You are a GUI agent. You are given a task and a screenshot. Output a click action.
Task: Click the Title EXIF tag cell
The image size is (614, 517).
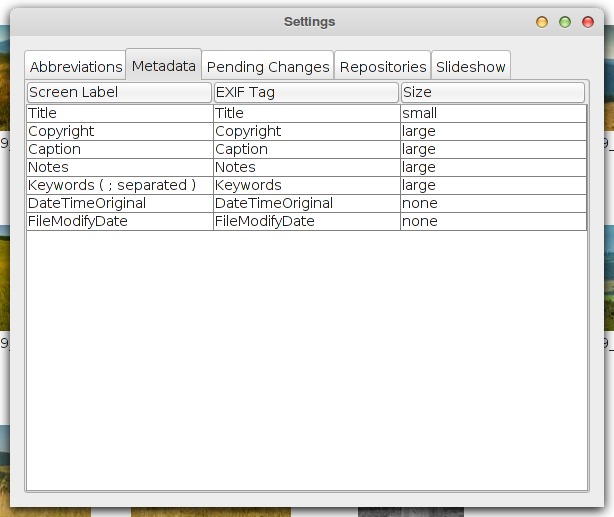(307, 114)
